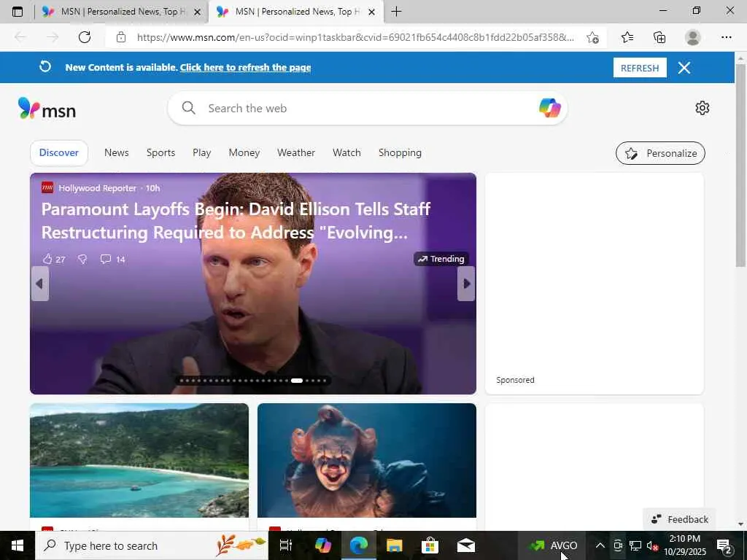Show the previous carousel story
Screen dimensions: 747x560
coord(40,284)
